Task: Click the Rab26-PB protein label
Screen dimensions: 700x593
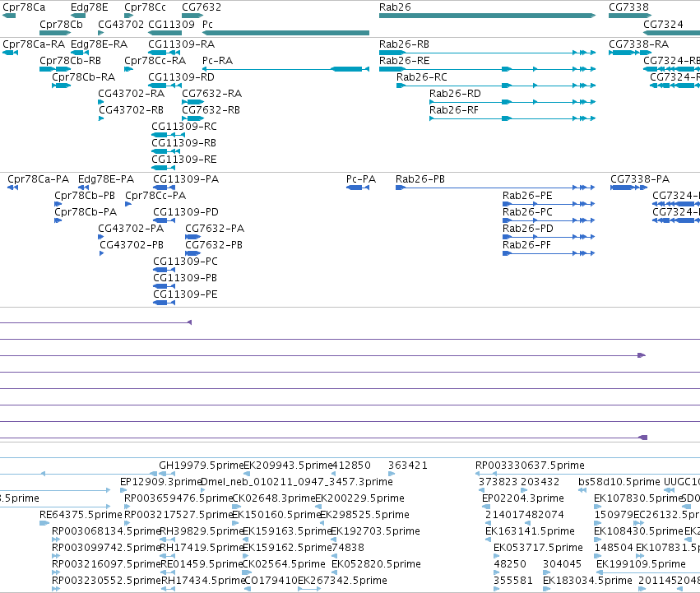Action: pyautogui.click(x=420, y=179)
